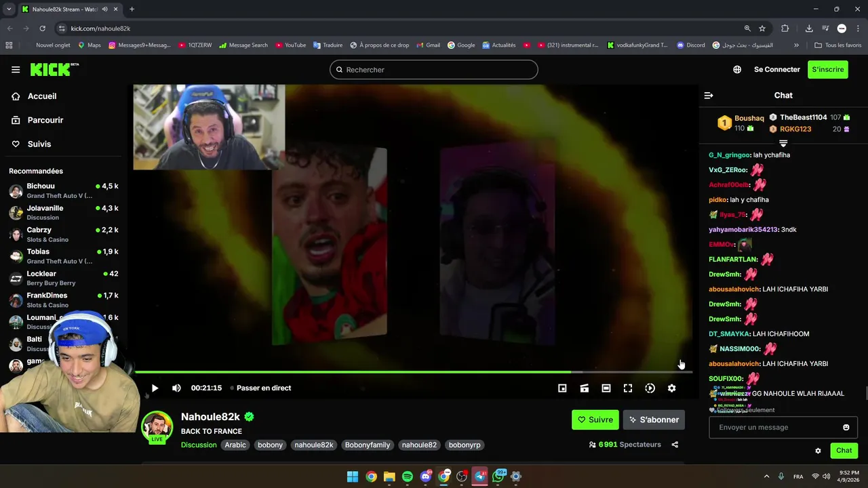Viewport: 868px width, 488px height.
Task: Open Spotify from taskbar
Action: click(x=408, y=476)
